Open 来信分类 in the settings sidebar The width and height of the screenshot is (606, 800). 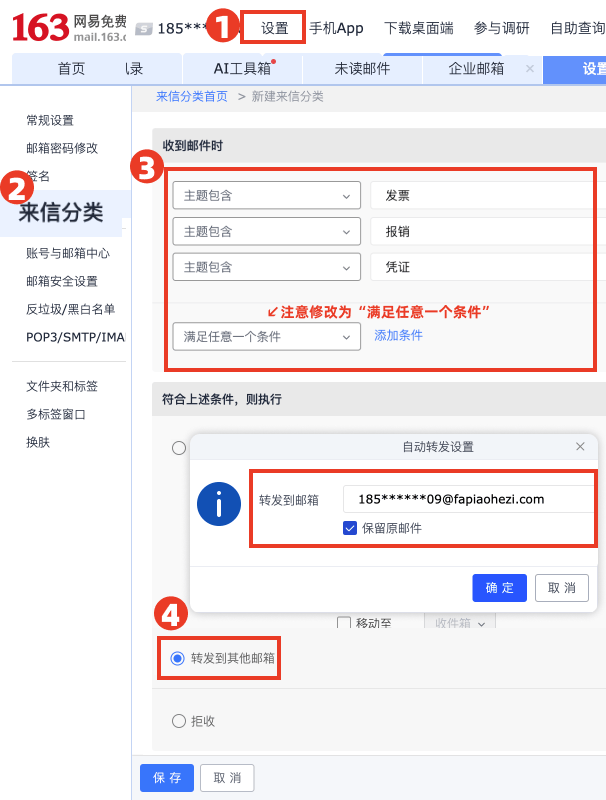tap(61, 212)
